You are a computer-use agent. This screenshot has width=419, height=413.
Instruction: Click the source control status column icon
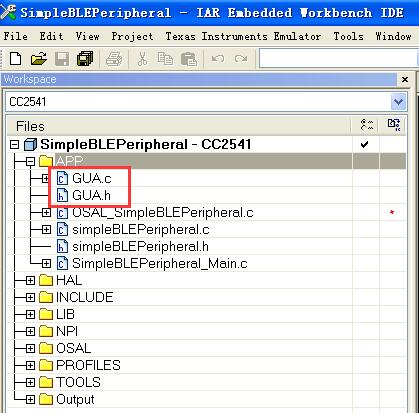[394, 125]
